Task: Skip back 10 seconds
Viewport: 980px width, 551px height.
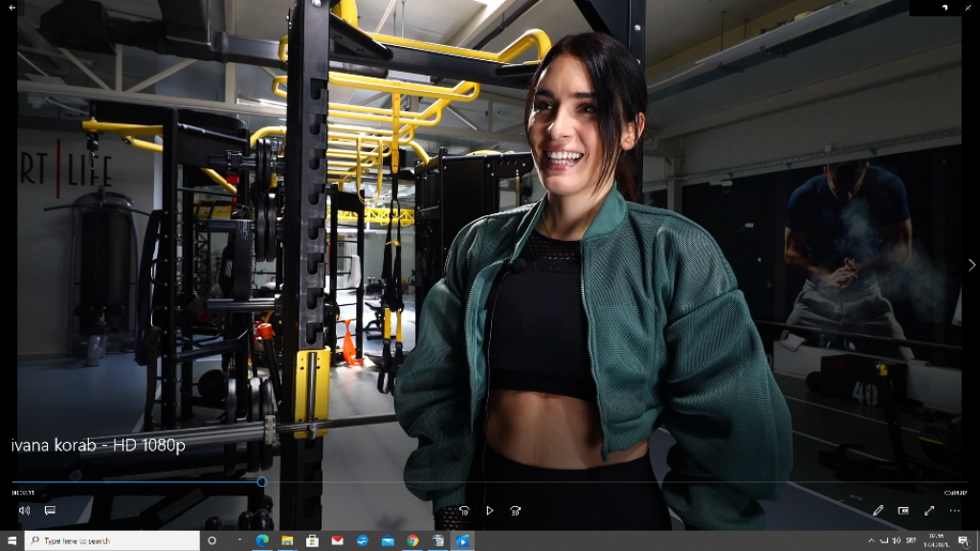Action: coord(464,511)
